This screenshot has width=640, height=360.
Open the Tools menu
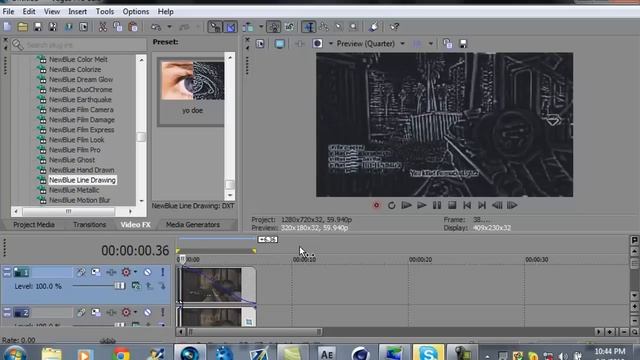coord(104,12)
